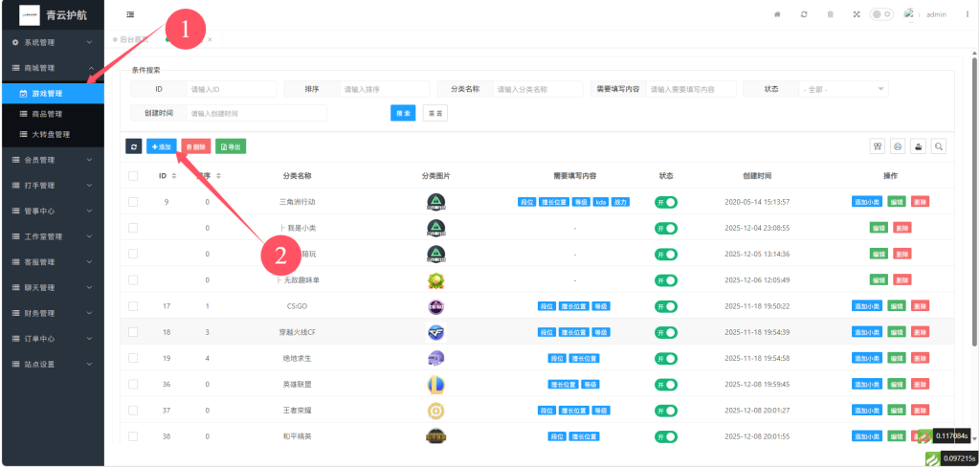
Task: Click the header refresh icon
Action: point(804,14)
